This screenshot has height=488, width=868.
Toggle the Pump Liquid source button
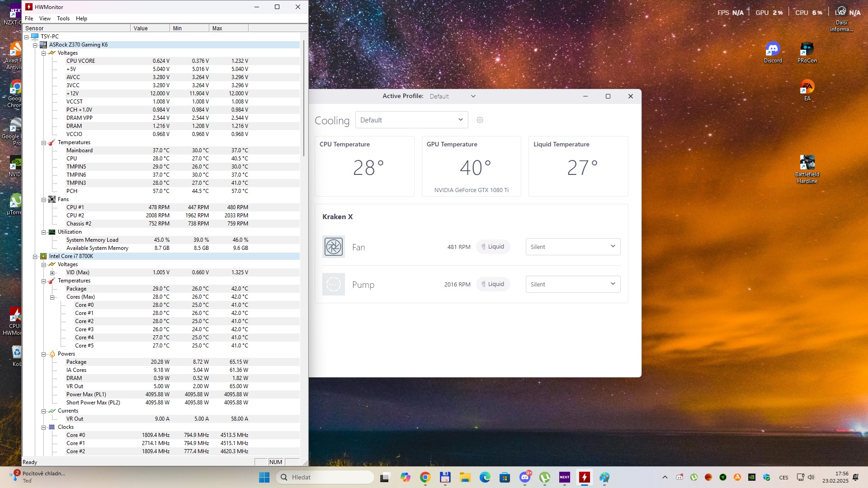[x=493, y=284]
